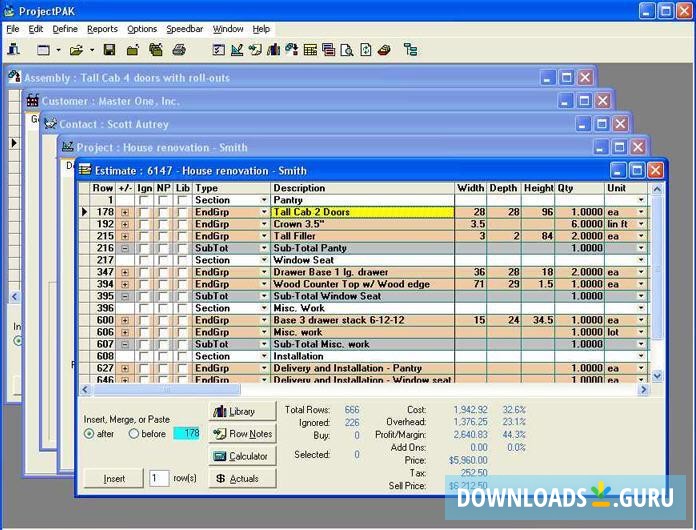Expand row 178 Tall Cab 2 Doors group
Viewport: 696px width, 530px height.
pyautogui.click(x=125, y=212)
